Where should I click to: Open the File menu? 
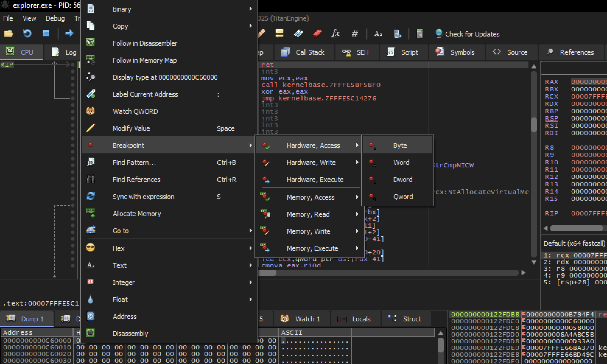tap(8, 18)
